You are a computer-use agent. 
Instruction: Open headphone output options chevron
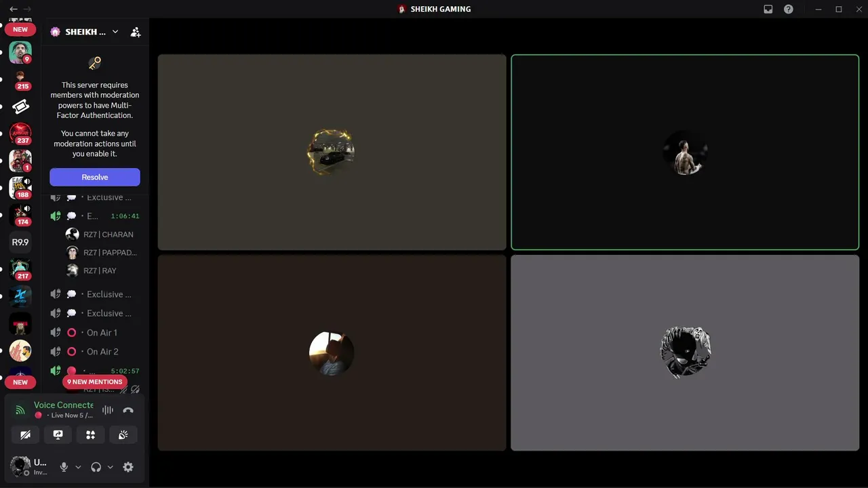[x=110, y=467]
